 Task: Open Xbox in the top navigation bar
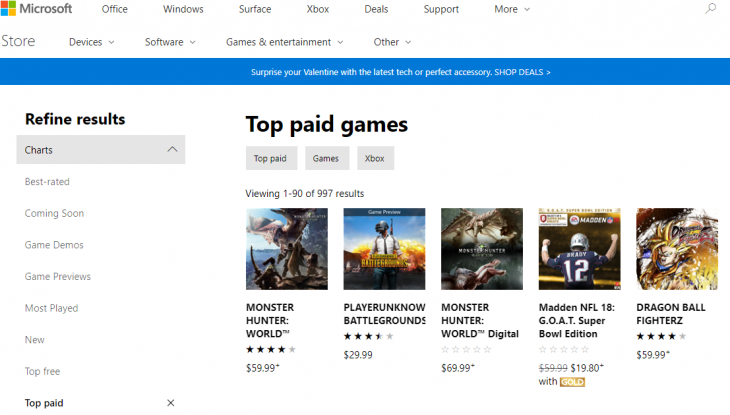318,9
